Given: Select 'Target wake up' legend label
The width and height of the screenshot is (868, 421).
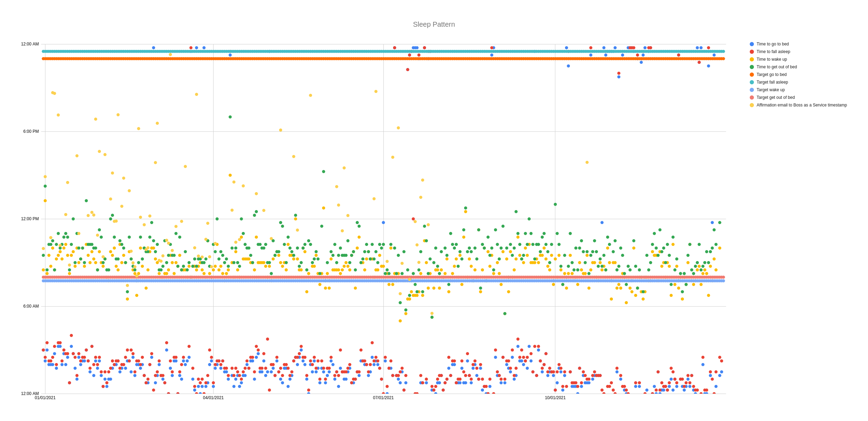Looking at the screenshot, I should [x=771, y=90].
